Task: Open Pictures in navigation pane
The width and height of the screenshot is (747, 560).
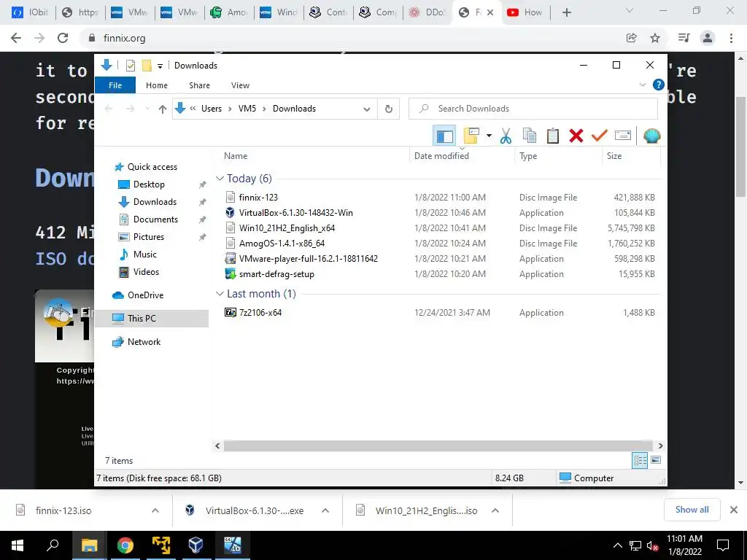Action: (148, 237)
